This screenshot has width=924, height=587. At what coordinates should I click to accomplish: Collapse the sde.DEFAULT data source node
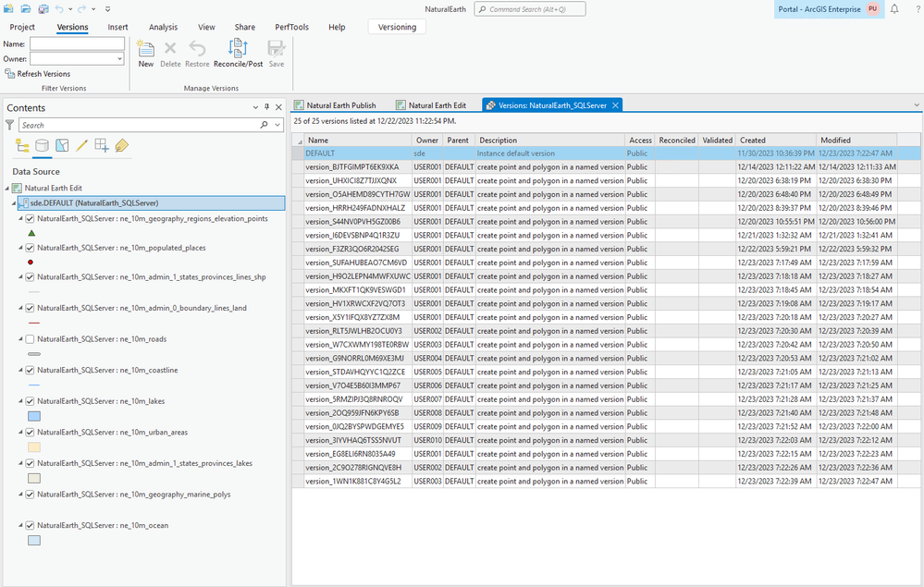pyautogui.click(x=14, y=203)
